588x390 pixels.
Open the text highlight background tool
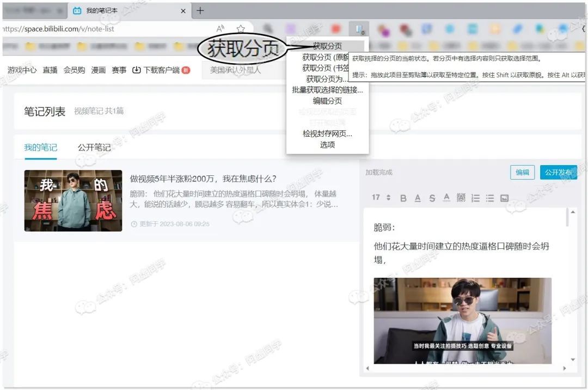click(461, 198)
